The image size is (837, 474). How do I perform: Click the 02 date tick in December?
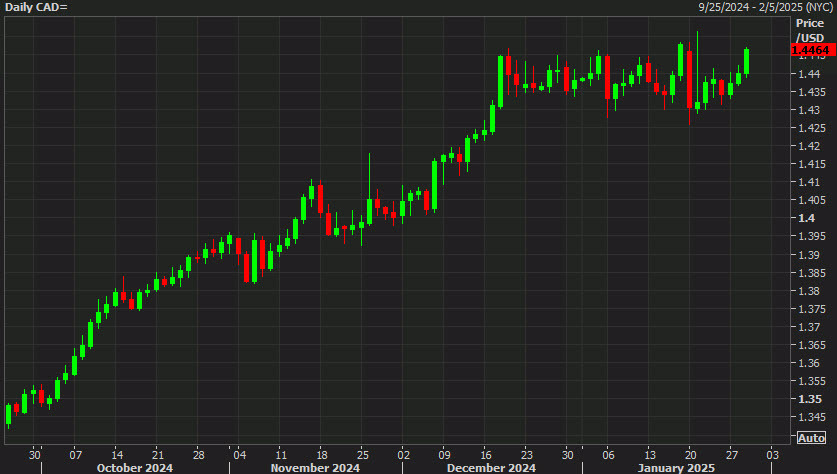click(404, 455)
